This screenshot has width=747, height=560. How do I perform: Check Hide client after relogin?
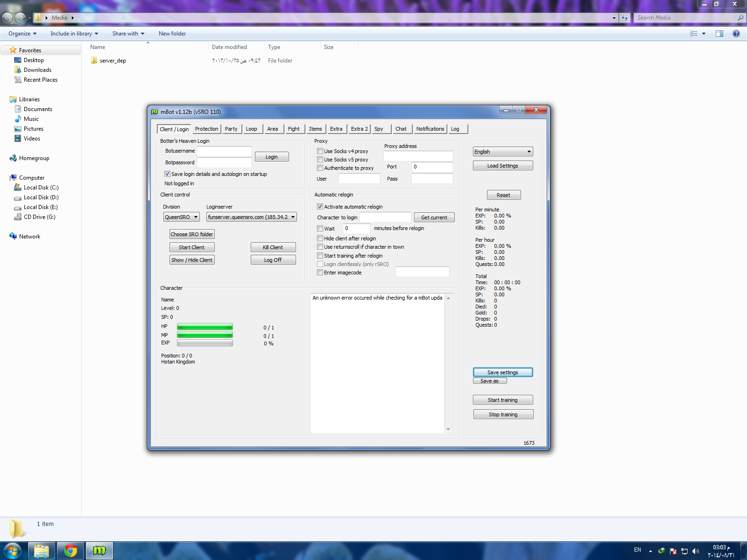(x=320, y=238)
